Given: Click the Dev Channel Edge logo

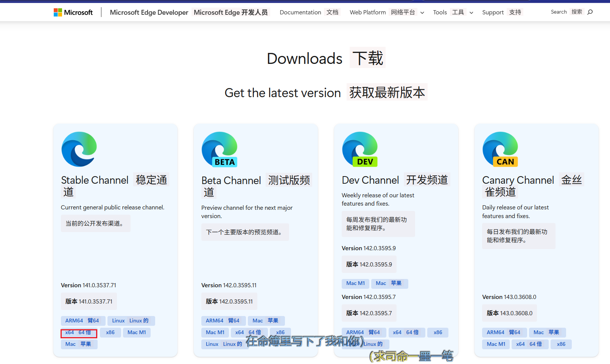Looking at the screenshot, I should click(360, 149).
